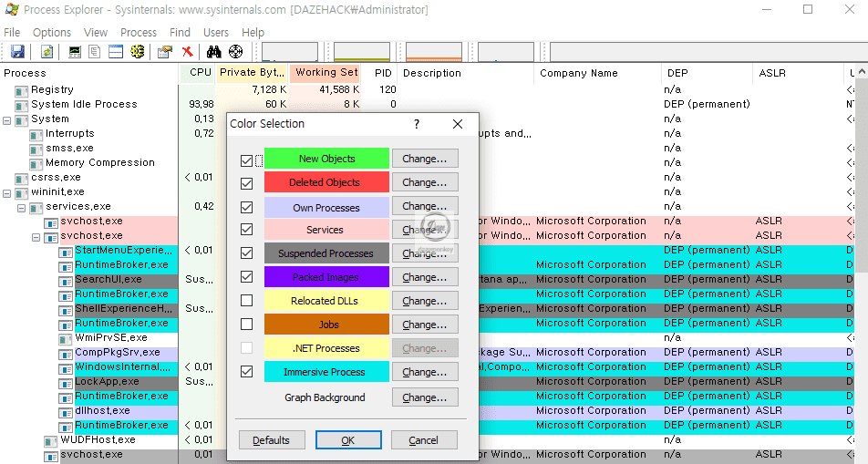Viewport: 868px width, 464px height.
Task: Click Change for Immersive Process color
Action: point(425,372)
